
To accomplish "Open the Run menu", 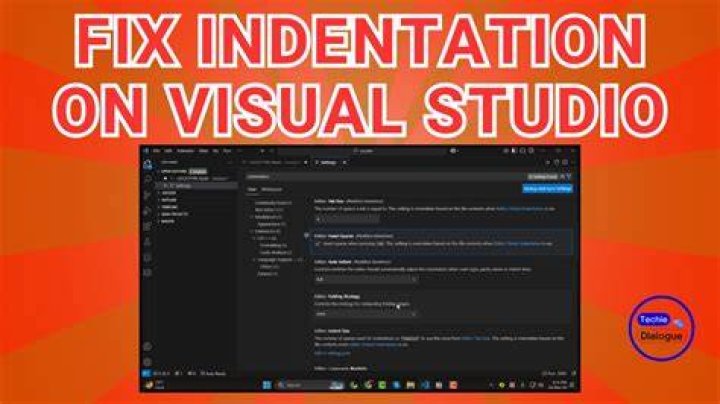I will pos(227,151).
